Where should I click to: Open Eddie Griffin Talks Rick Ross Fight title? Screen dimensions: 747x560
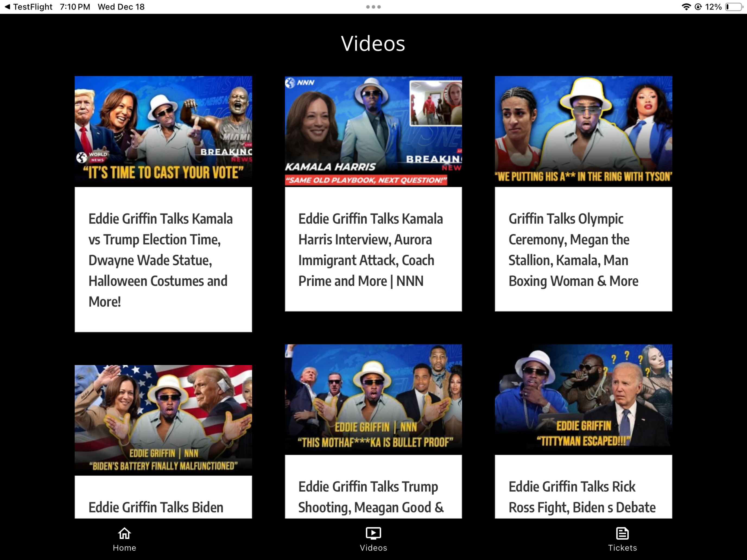[582, 497]
